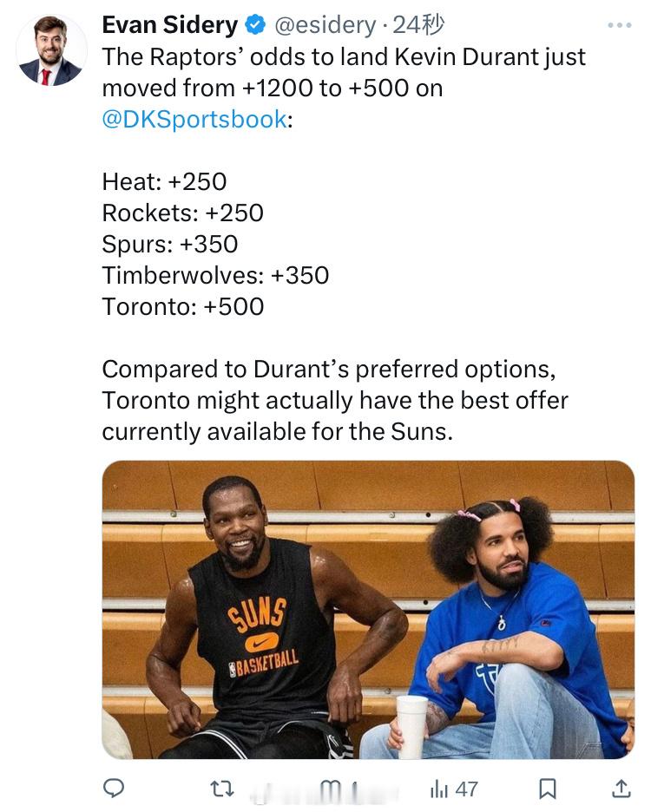Click the paragraph starting 'Compared to Durant's preferred'
651x812 pixels.
pyautogui.click(x=335, y=400)
